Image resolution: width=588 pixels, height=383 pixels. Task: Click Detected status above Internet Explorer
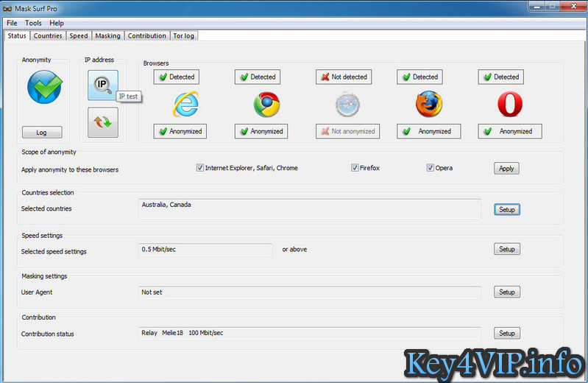(x=176, y=77)
